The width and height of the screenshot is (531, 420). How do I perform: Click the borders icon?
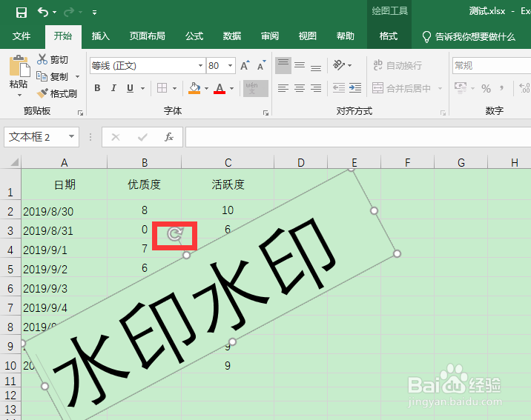(162, 88)
